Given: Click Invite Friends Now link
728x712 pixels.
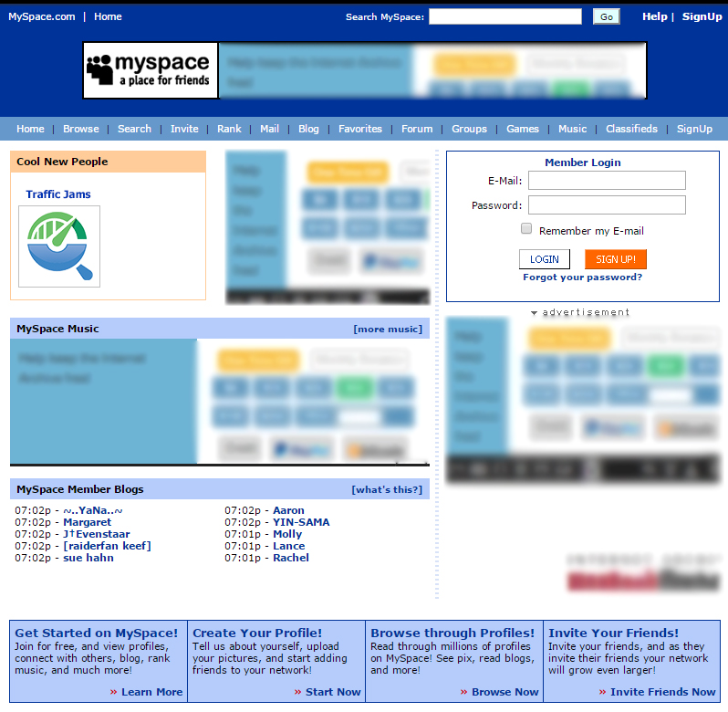Looking at the screenshot, I should tap(662, 692).
